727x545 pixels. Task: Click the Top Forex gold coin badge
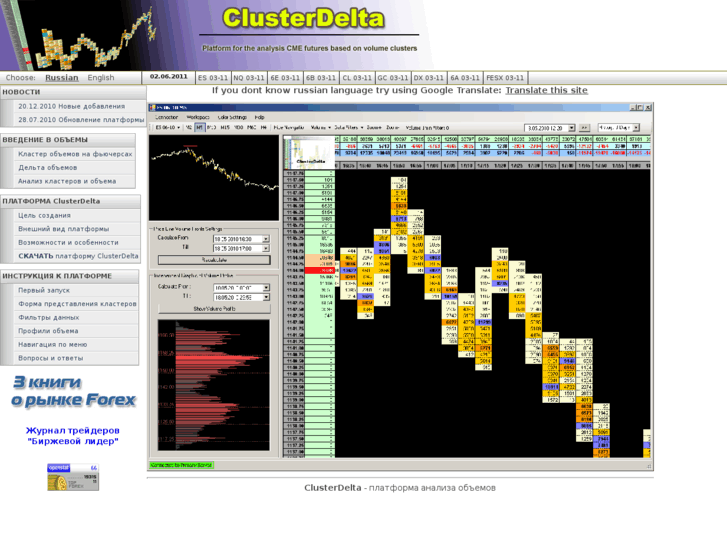73,482
